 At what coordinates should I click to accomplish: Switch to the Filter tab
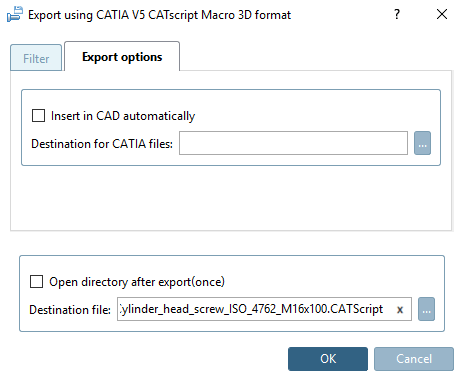click(36, 58)
